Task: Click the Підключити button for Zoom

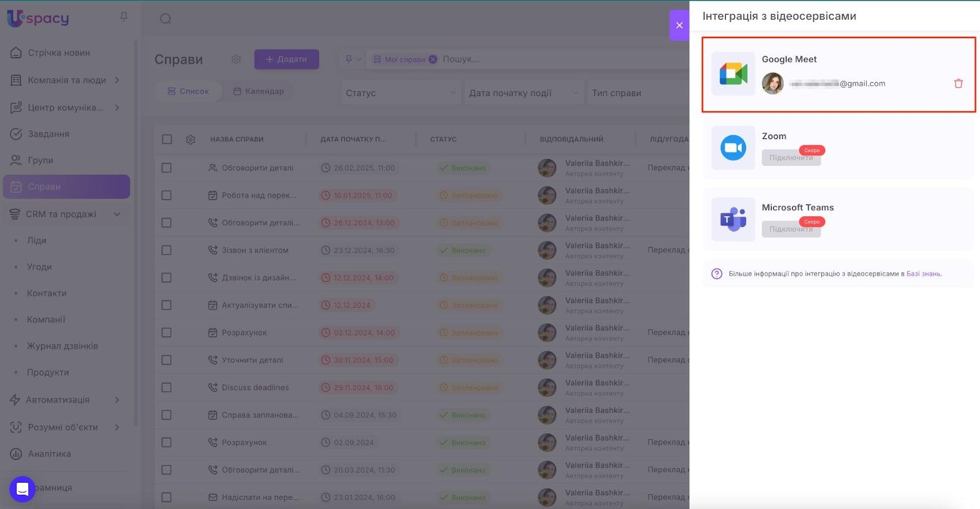Action: click(791, 158)
